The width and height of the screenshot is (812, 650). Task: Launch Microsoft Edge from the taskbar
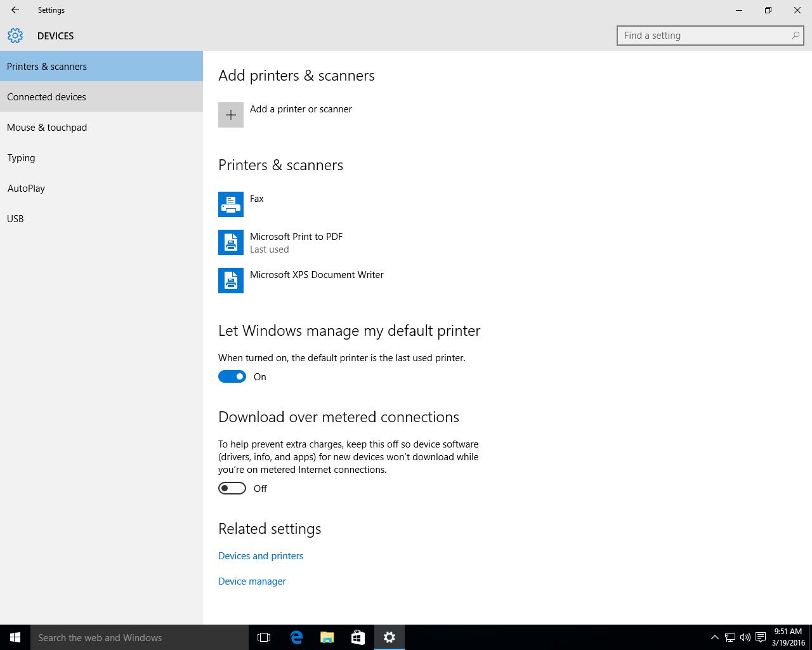click(x=296, y=637)
